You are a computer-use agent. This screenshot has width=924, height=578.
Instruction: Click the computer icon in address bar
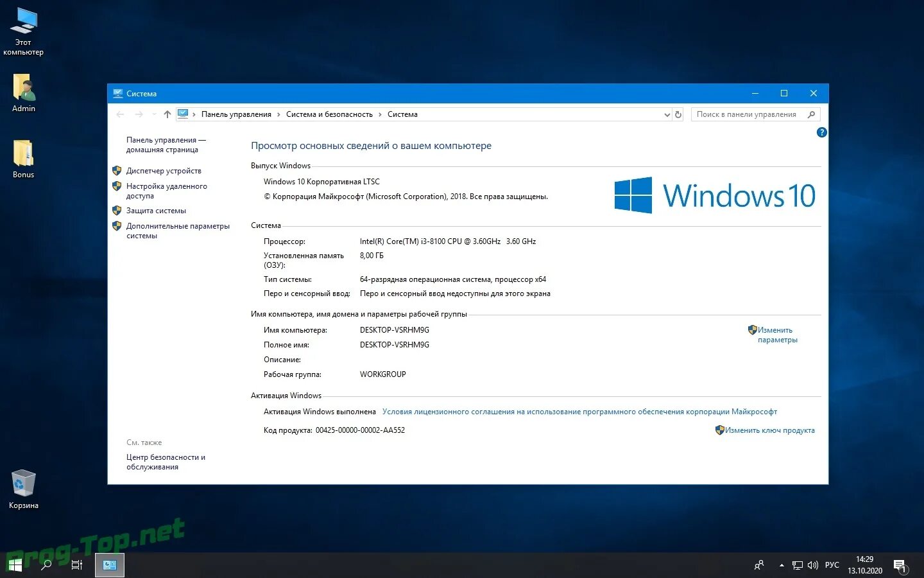tap(183, 114)
